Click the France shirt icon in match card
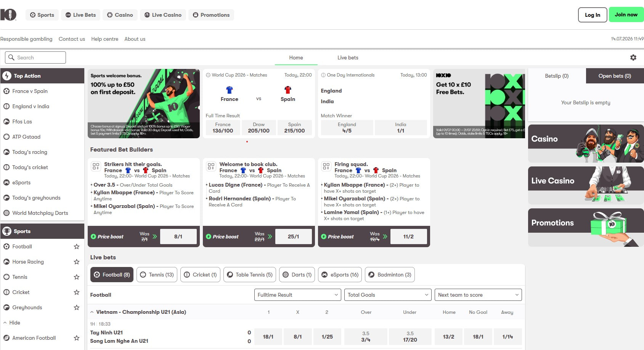 coord(229,90)
